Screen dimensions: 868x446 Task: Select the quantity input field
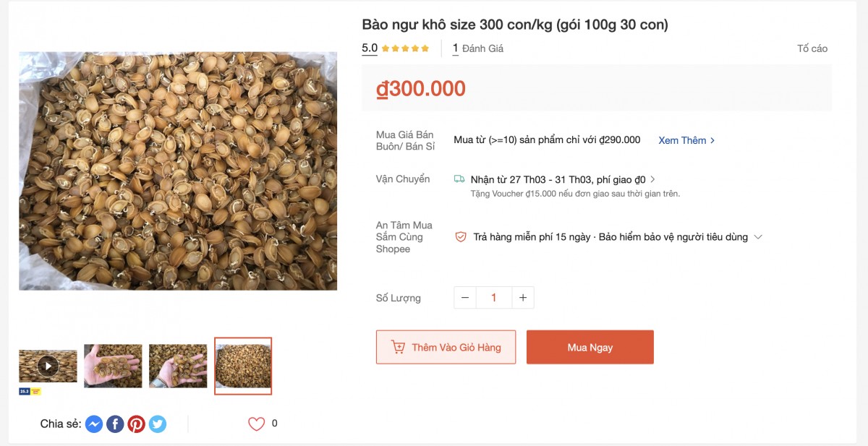coord(493,296)
